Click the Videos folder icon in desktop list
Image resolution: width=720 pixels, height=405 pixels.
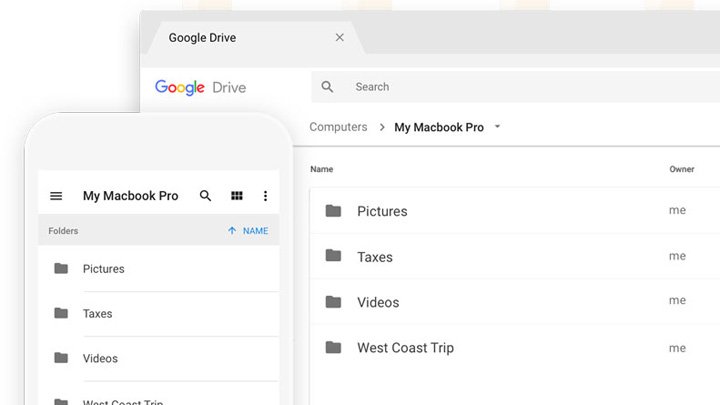(333, 302)
